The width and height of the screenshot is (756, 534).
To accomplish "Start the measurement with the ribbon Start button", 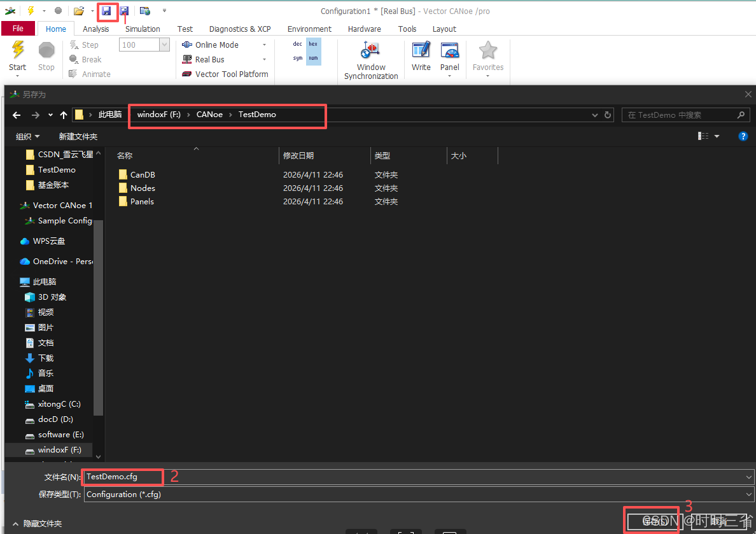I will point(17,58).
